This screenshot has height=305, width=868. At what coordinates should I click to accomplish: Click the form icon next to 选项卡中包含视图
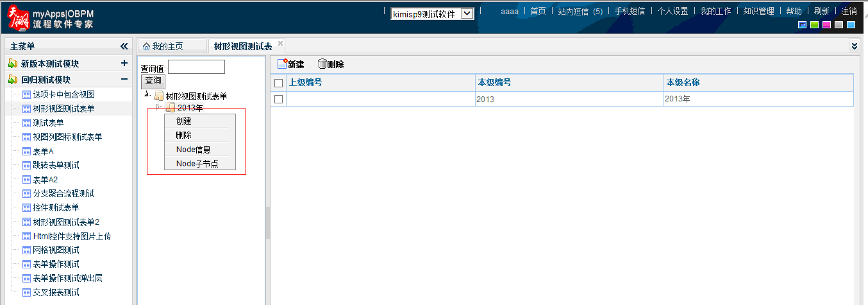click(26, 94)
